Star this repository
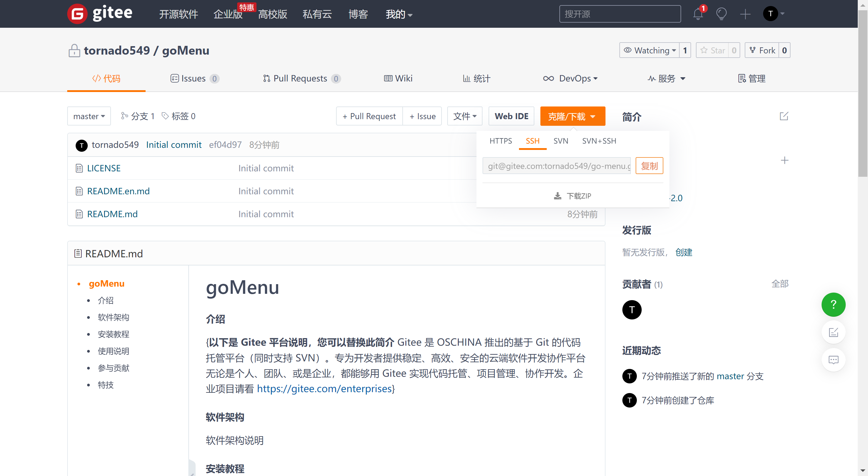This screenshot has width=868, height=476. point(712,50)
